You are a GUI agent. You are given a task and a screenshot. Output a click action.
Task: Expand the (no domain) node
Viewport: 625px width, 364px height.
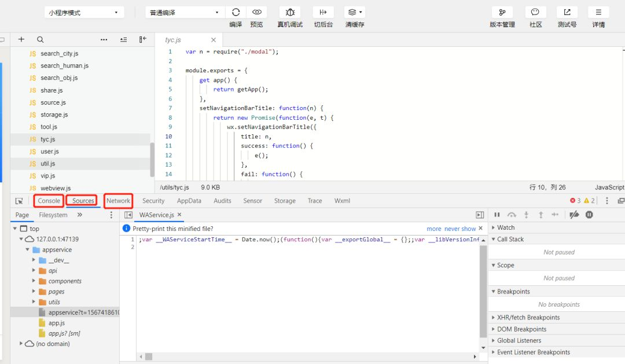(x=21, y=343)
